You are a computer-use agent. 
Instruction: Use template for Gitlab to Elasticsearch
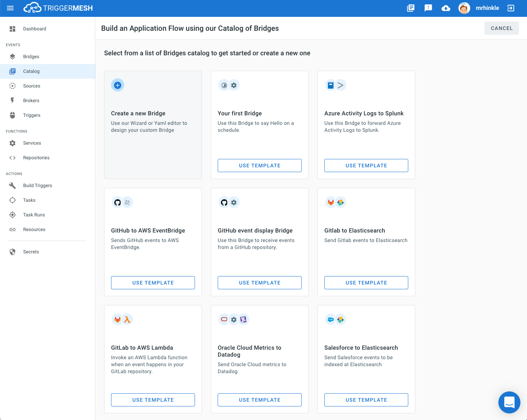pyautogui.click(x=366, y=283)
